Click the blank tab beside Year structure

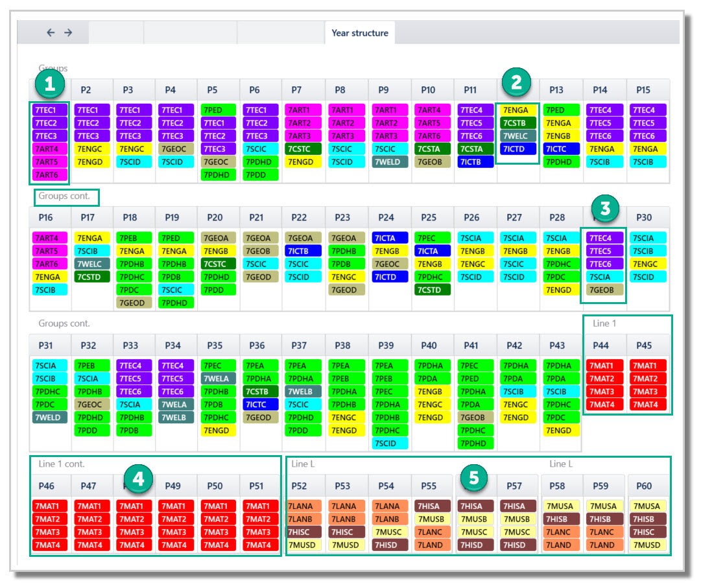(281, 32)
